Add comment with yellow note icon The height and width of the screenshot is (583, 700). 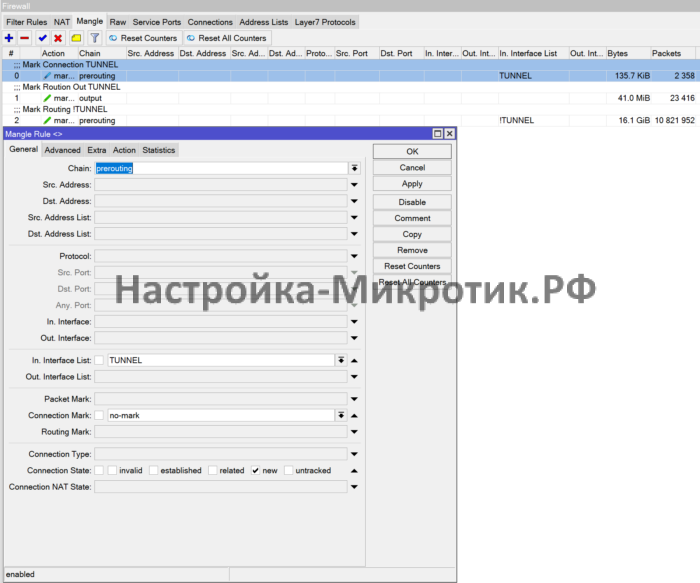tap(76, 38)
